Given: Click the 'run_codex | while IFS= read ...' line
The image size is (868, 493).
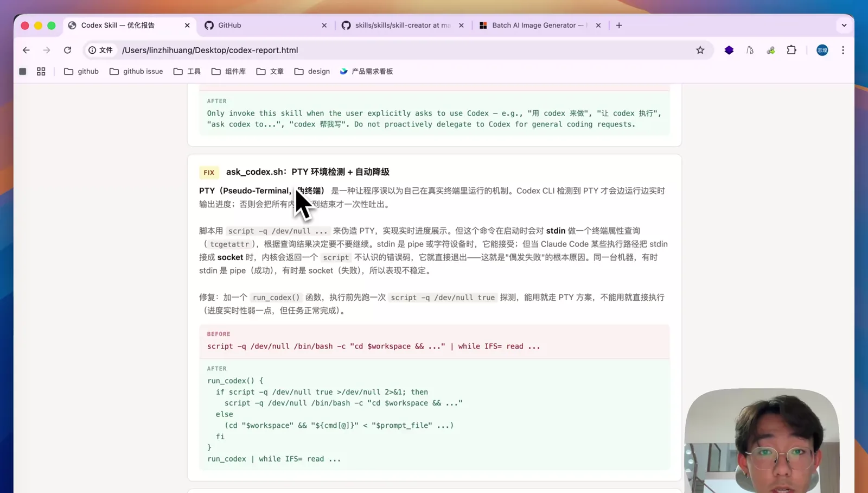Looking at the screenshot, I should [x=274, y=459].
